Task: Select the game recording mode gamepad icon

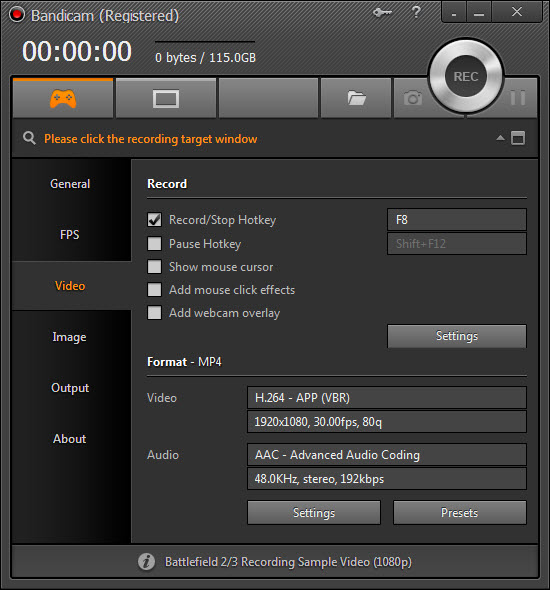Action: pos(63,99)
